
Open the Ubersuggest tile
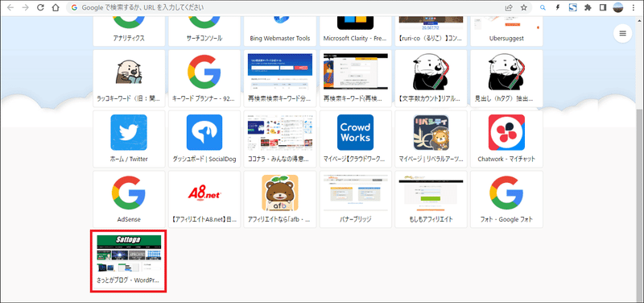coord(506,31)
